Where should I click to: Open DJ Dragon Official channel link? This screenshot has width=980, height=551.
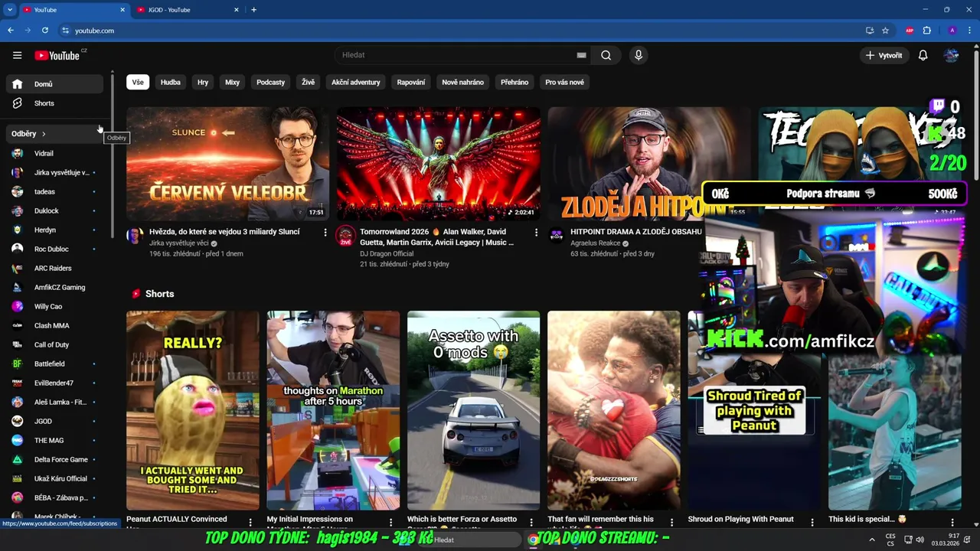(387, 253)
